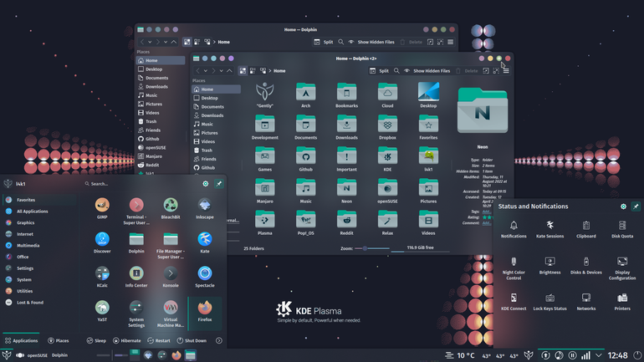Click the Sleep button
The height and width of the screenshot is (362, 644).
(96, 340)
